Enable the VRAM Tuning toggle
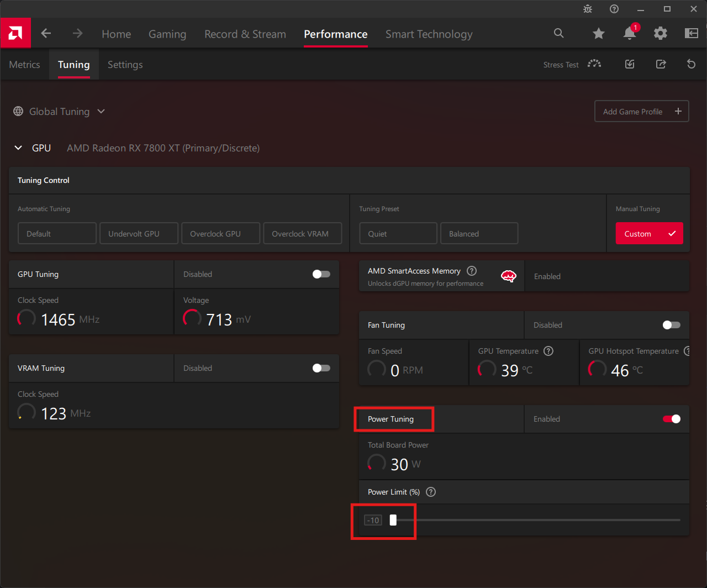This screenshot has height=588, width=707. tap(321, 368)
